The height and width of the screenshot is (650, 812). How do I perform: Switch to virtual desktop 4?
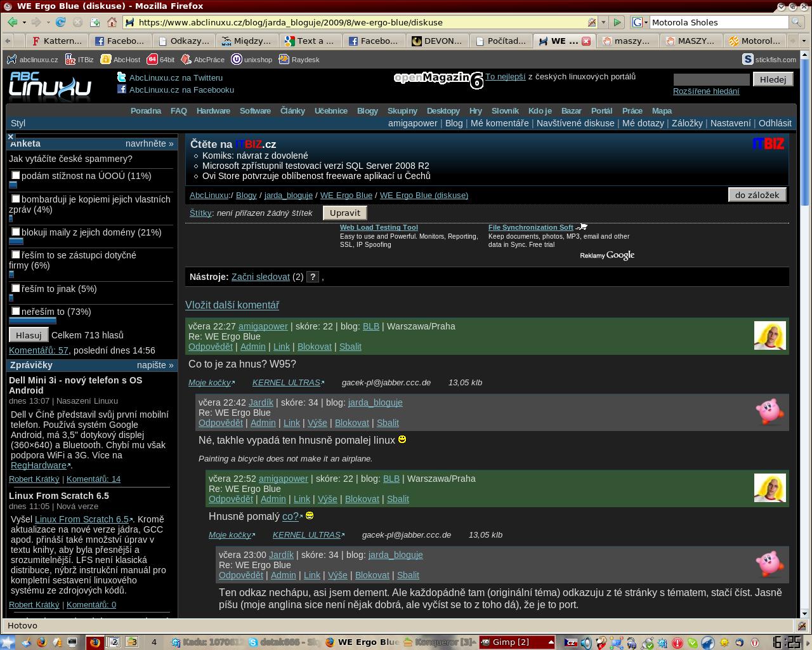[154, 642]
